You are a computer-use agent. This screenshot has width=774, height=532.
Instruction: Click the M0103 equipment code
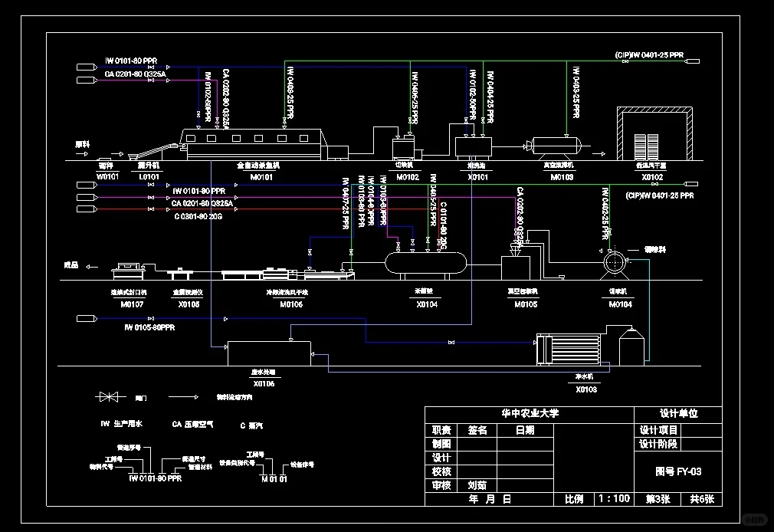(562, 177)
